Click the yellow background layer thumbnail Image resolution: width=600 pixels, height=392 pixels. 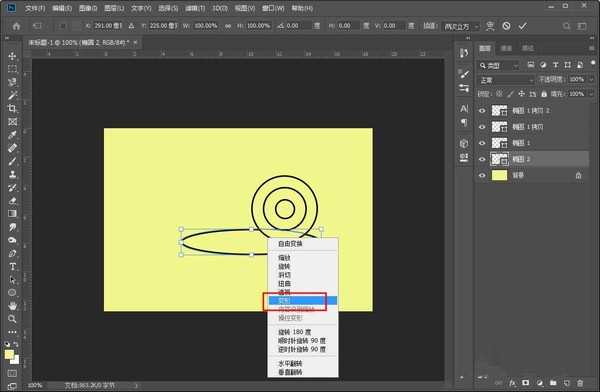499,175
